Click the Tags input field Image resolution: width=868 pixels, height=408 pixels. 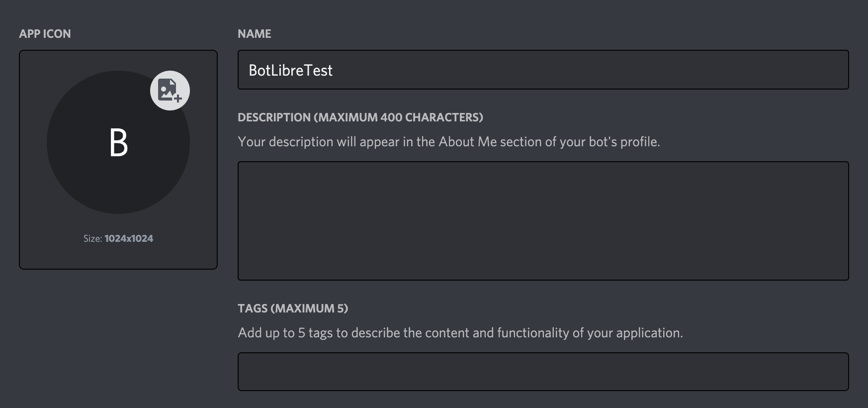pyautogui.click(x=543, y=372)
